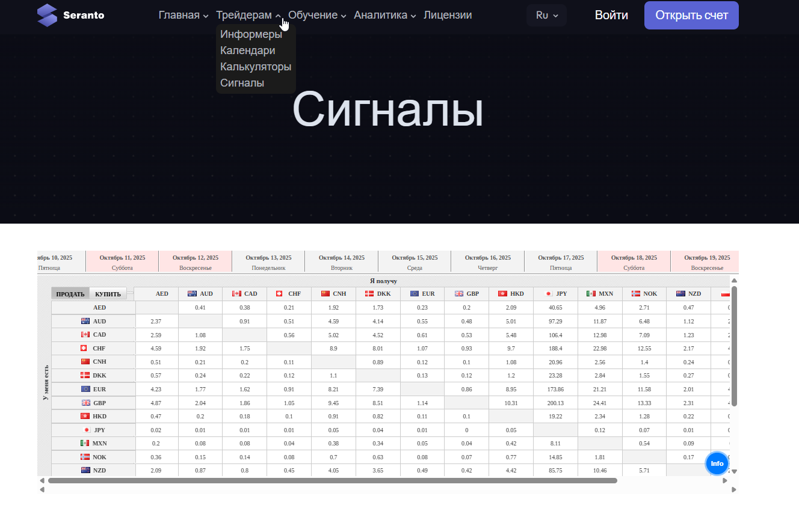Select the Октябрь 14, 2025 date column

tap(341, 262)
